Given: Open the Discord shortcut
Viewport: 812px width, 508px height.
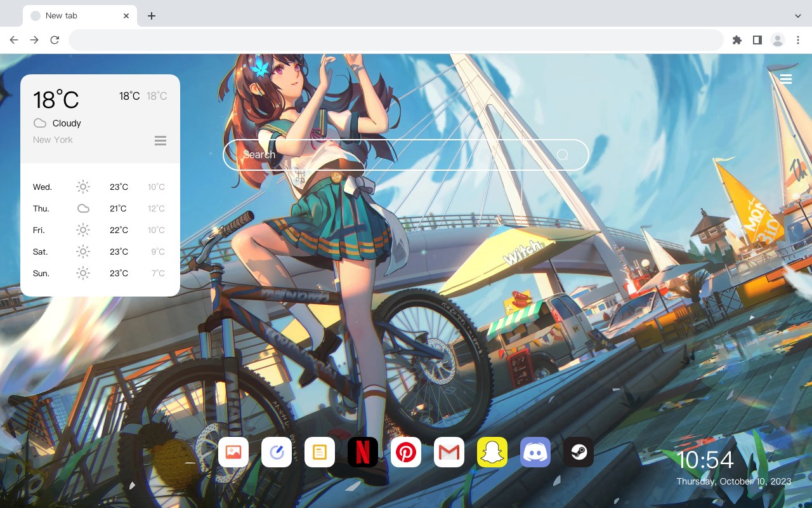Looking at the screenshot, I should point(535,452).
